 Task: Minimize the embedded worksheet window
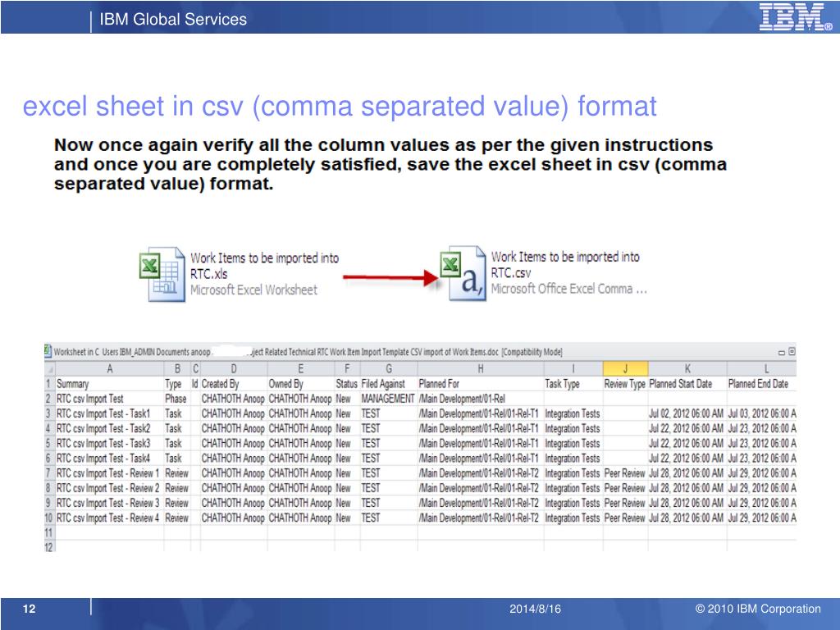781,351
